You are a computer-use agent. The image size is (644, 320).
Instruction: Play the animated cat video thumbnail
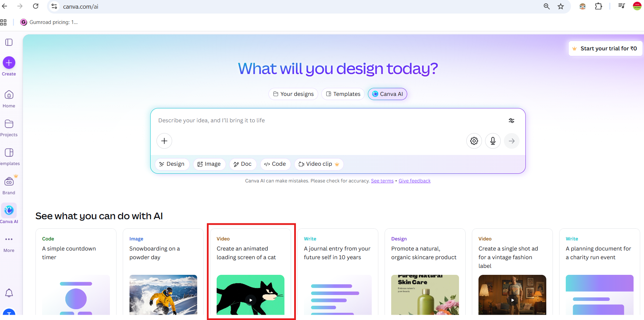[250, 300]
